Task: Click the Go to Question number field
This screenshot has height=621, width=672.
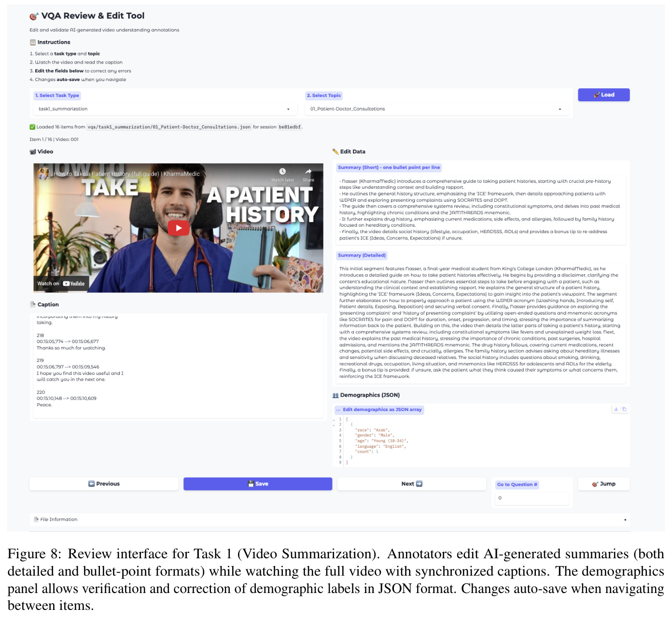Action: [532, 498]
